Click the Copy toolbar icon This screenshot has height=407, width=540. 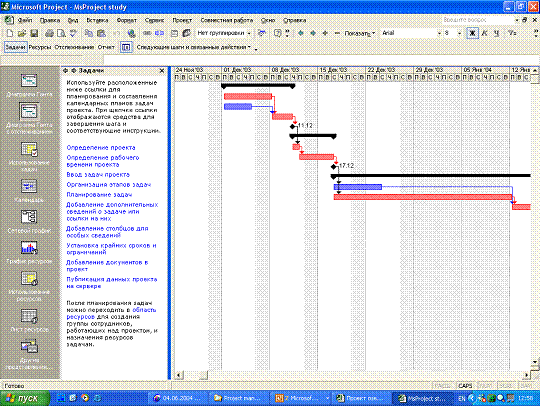89,33
